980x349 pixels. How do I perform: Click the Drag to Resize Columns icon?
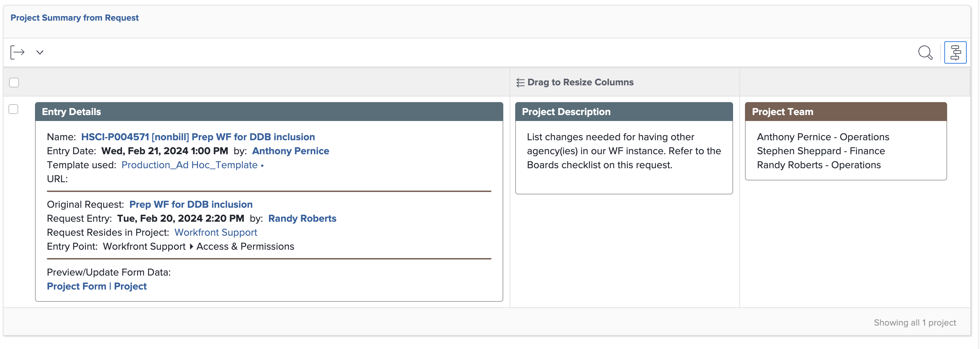click(520, 82)
